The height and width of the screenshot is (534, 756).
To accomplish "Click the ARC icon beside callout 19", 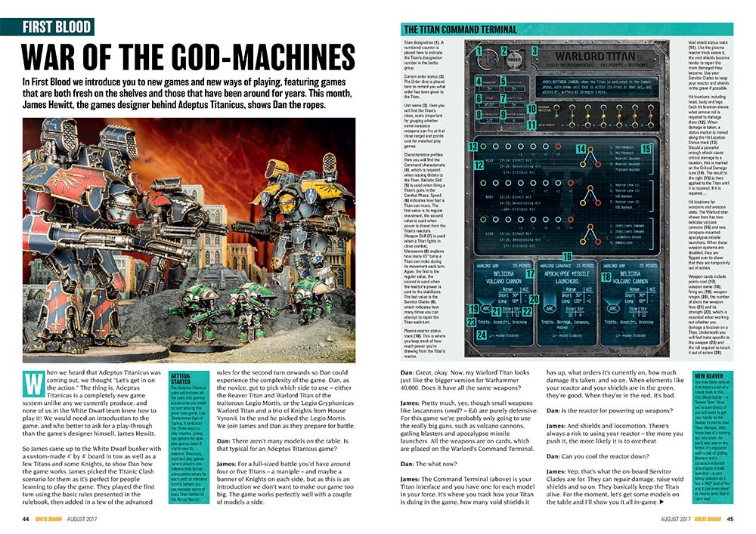I will tap(487, 309).
